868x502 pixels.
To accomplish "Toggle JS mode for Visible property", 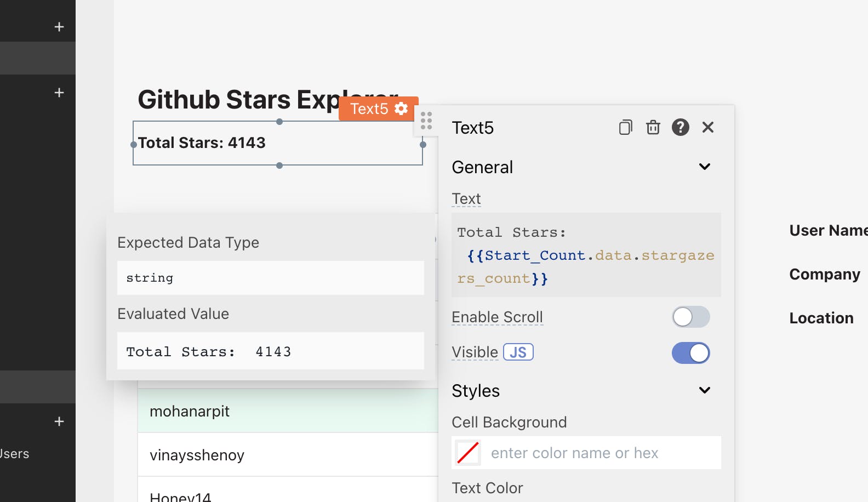I will [x=518, y=352].
